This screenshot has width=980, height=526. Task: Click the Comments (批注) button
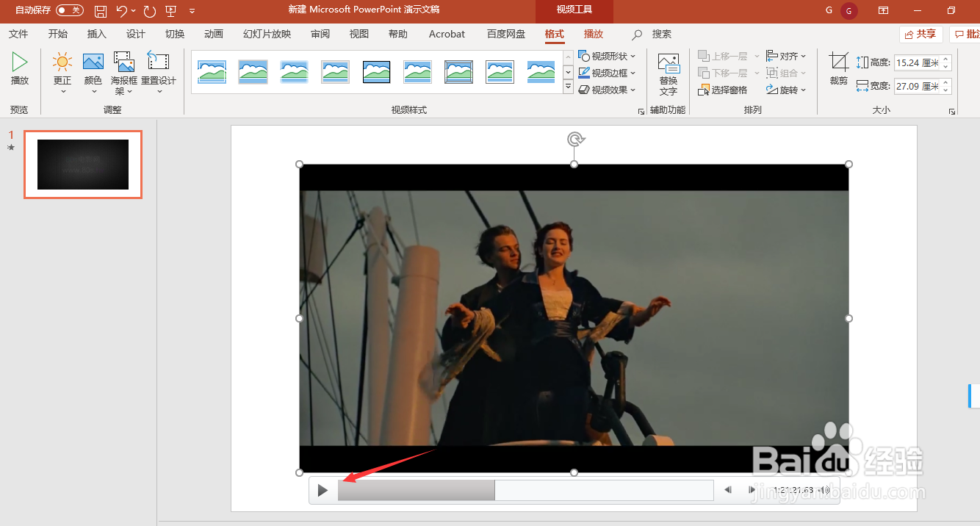pyautogui.click(x=965, y=34)
